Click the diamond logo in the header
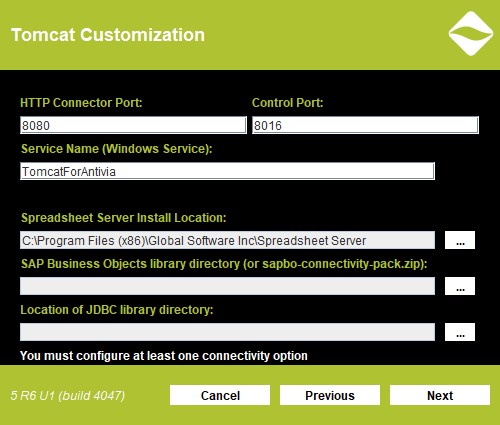Image resolution: width=500 pixels, height=425 pixels. click(x=471, y=33)
